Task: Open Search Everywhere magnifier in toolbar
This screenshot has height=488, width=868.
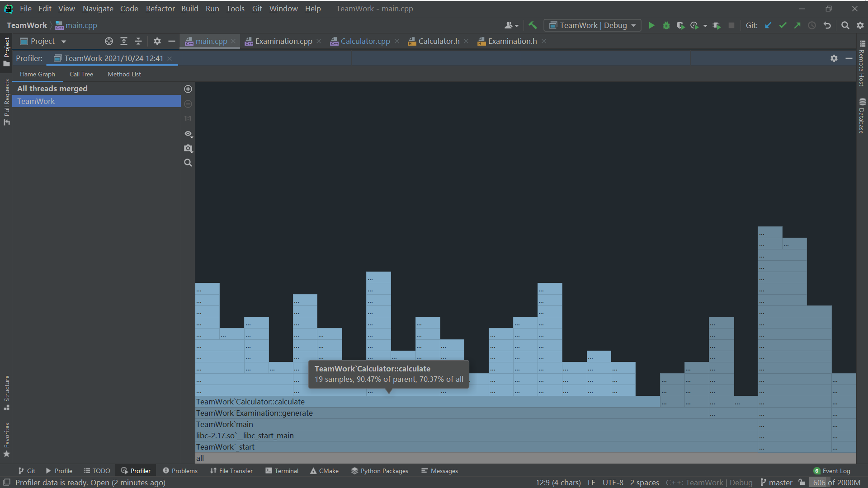Action: (x=845, y=25)
